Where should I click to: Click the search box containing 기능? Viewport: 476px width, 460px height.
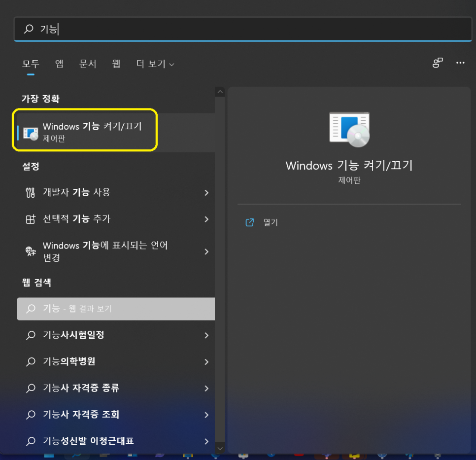click(x=243, y=29)
